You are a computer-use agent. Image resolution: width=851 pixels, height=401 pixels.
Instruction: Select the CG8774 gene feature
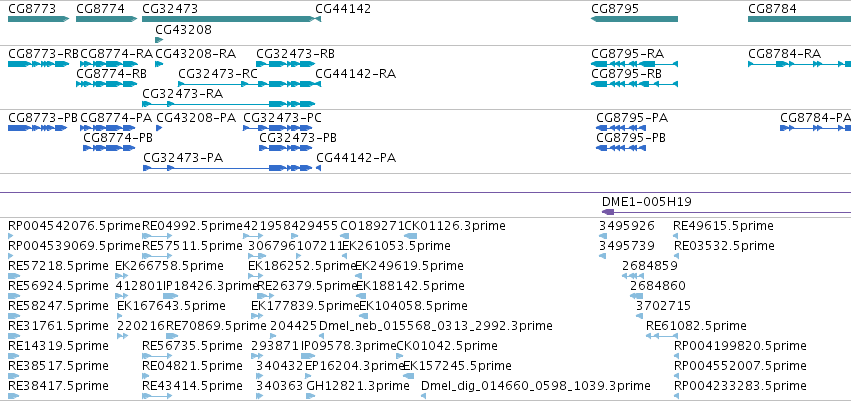(x=107, y=19)
